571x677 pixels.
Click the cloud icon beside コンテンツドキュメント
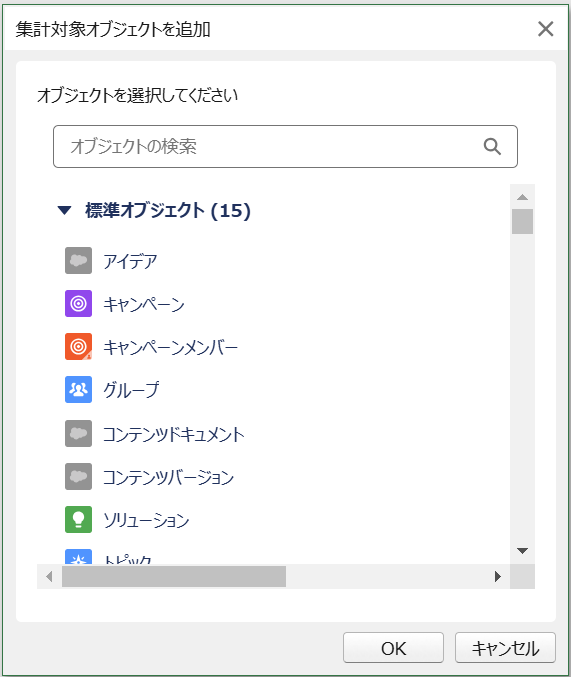[78, 433]
